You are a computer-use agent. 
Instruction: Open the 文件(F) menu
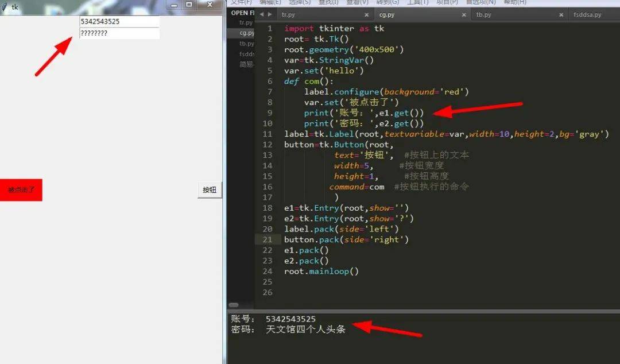pos(241,2)
